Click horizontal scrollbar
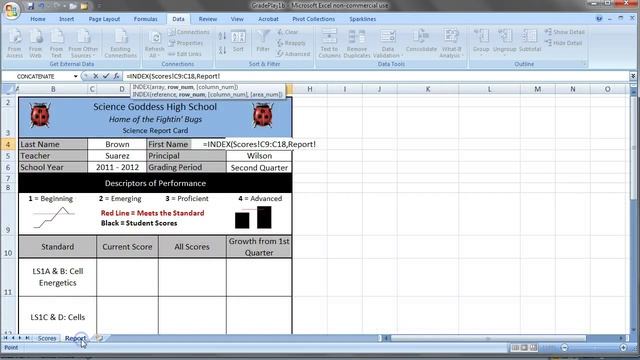This screenshot has height=360, width=640. (x=488, y=338)
